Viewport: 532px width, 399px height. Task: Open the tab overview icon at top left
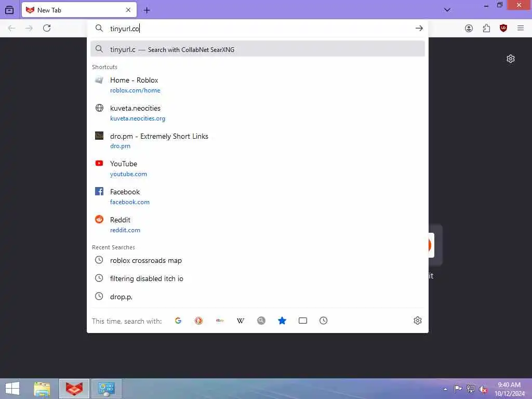9,10
